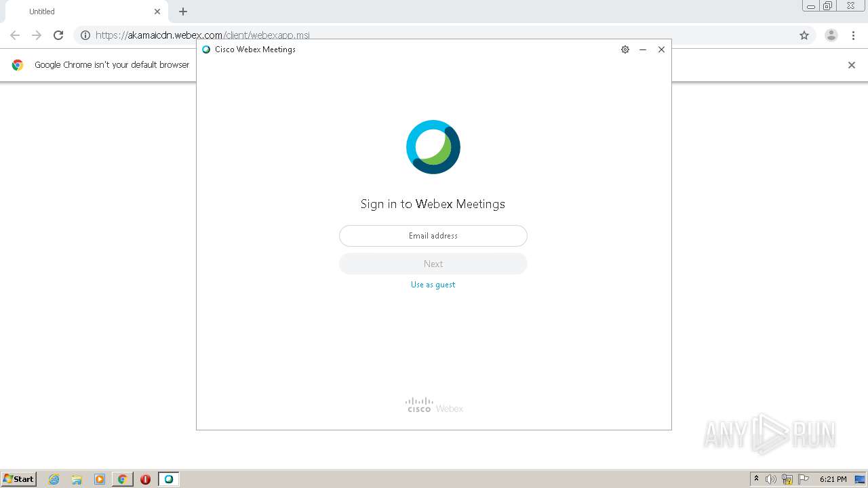868x488 pixels.
Task: Open Webex Meetings settings gear
Action: (x=625, y=49)
